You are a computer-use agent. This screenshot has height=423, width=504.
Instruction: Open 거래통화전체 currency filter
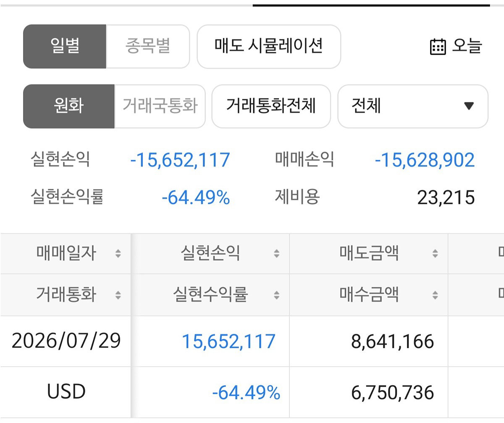[x=271, y=106]
